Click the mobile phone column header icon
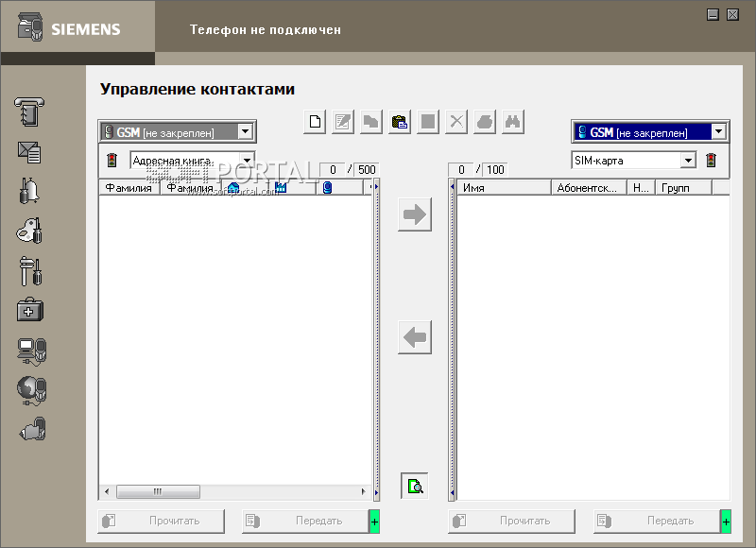 tap(327, 187)
